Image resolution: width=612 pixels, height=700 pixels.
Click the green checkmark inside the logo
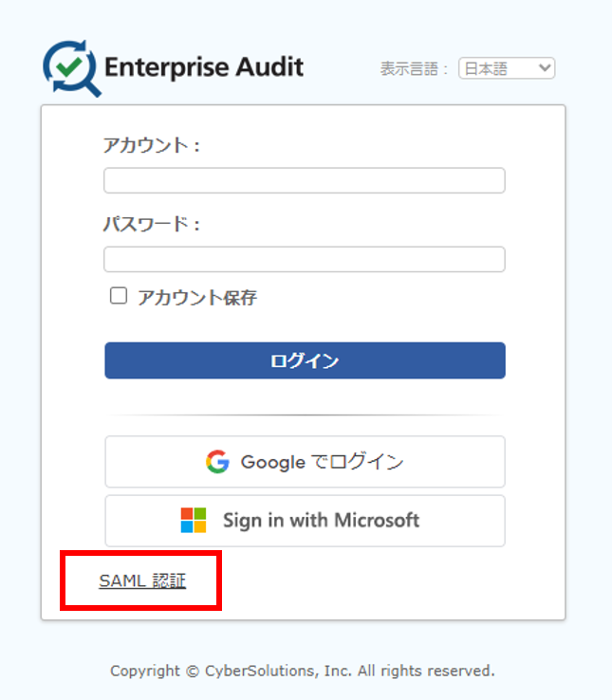[69, 66]
